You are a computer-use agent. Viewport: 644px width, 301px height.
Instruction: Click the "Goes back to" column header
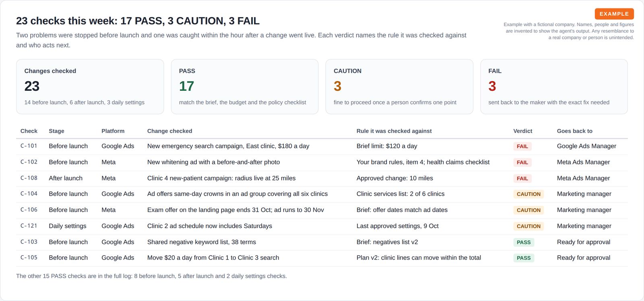[575, 131]
